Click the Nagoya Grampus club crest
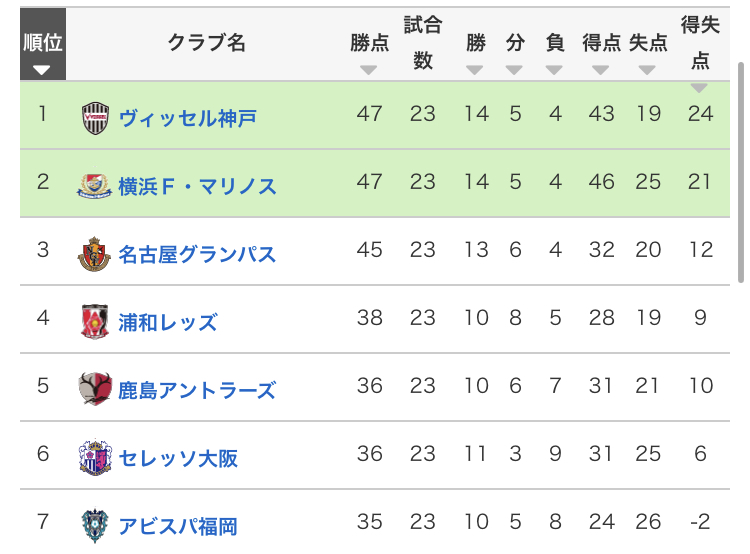This screenshot has height=554, width=750. point(94,254)
